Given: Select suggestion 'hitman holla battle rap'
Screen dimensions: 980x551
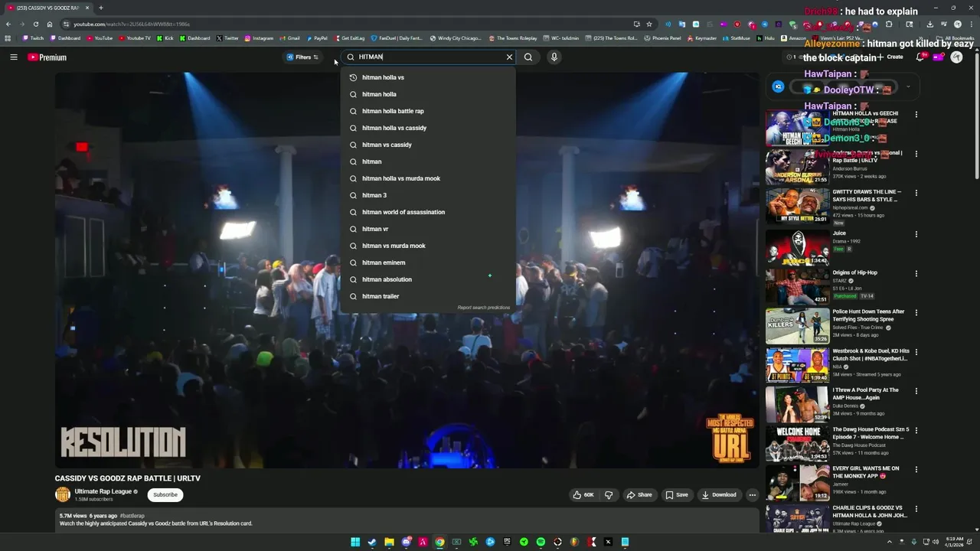Looking at the screenshot, I should (x=428, y=111).
